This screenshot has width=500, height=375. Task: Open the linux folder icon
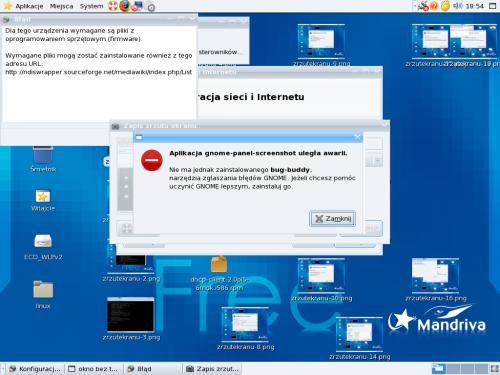(43, 289)
